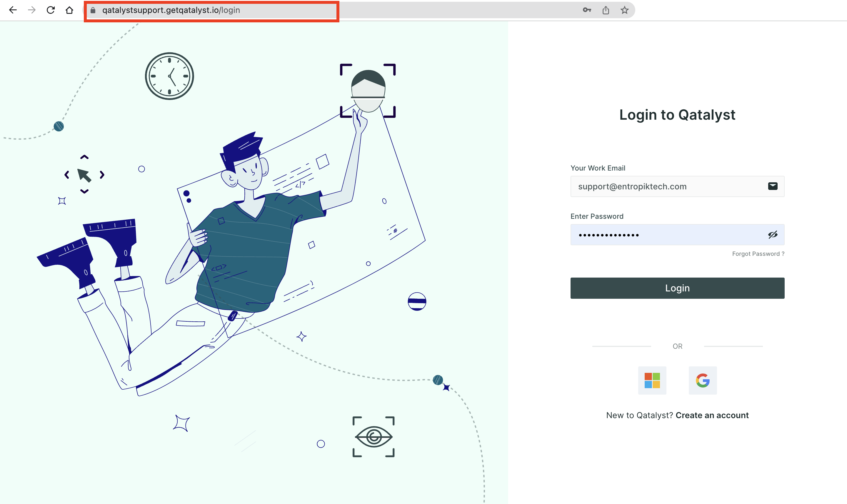Click the padlock site info icon
The height and width of the screenshot is (504, 847).
click(x=93, y=10)
